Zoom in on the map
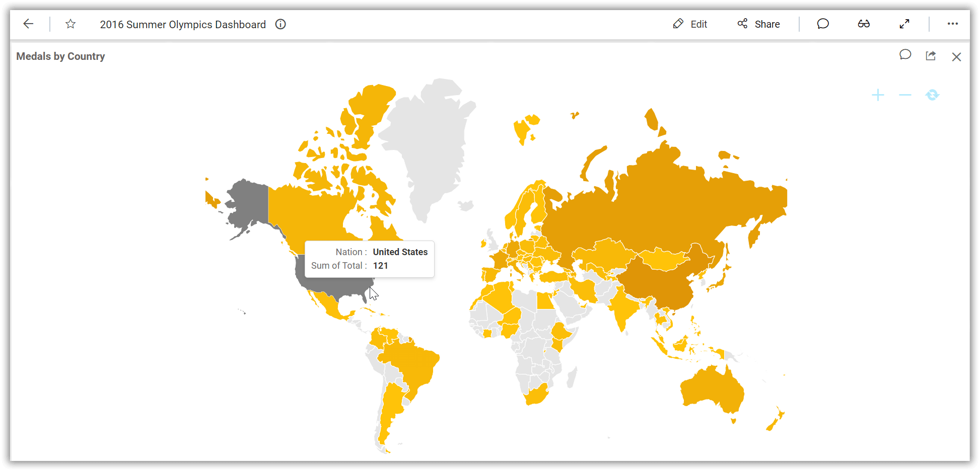This screenshot has height=471, width=980. click(x=878, y=95)
